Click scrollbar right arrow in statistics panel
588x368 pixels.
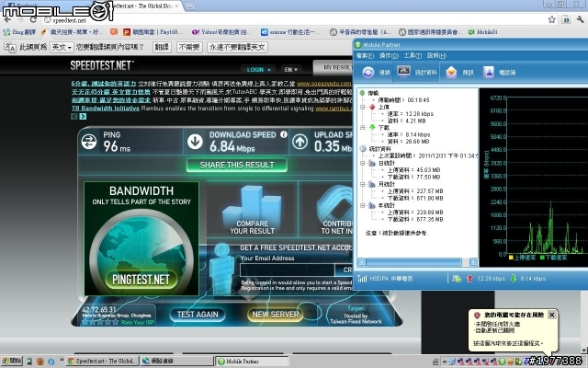[x=473, y=261]
